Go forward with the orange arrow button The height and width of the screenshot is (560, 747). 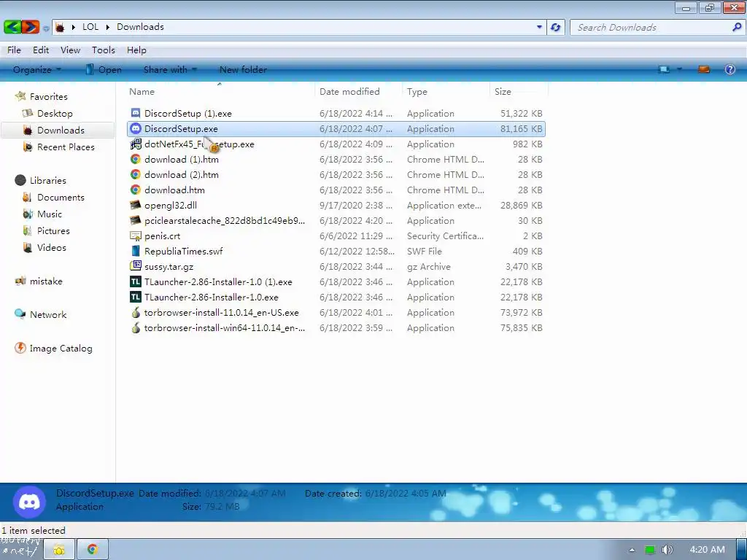click(31, 27)
